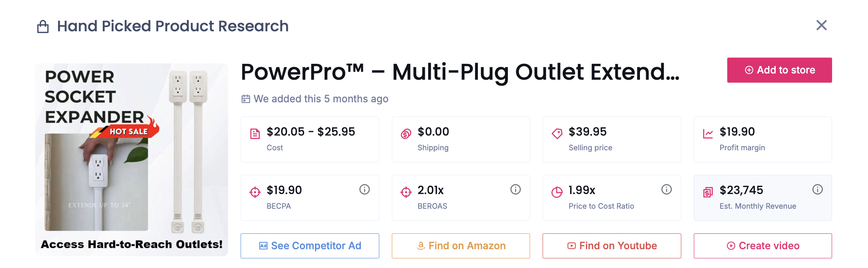
Task: Click Find on Youtube
Action: [x=612, y=246]
